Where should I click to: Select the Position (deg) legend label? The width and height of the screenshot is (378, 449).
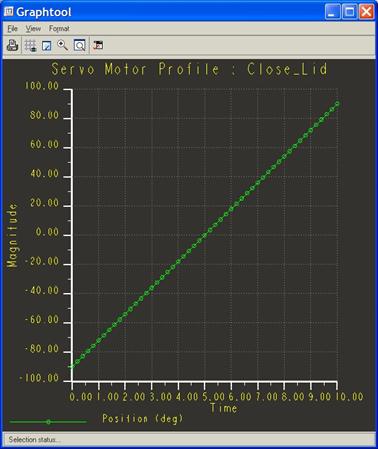pyautogui.click(x=142, y=418)
